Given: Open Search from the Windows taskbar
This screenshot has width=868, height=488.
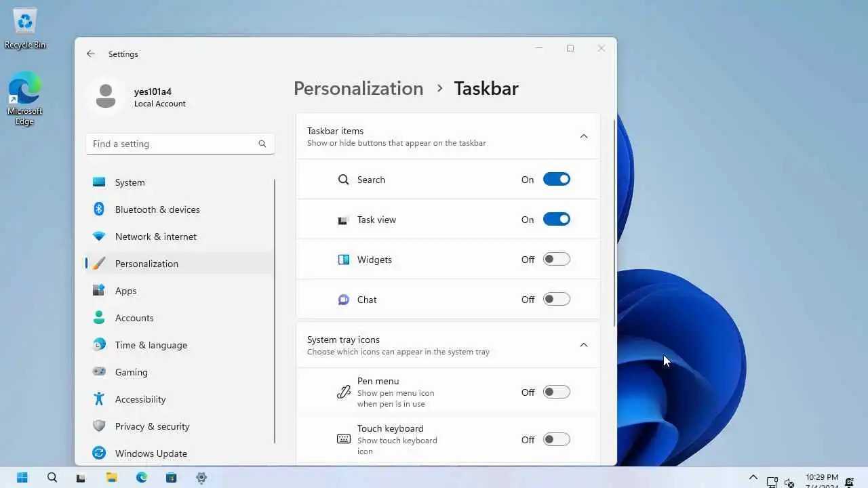Looking at the screenshot, I should pyautogui.click(x=52, y=477).
